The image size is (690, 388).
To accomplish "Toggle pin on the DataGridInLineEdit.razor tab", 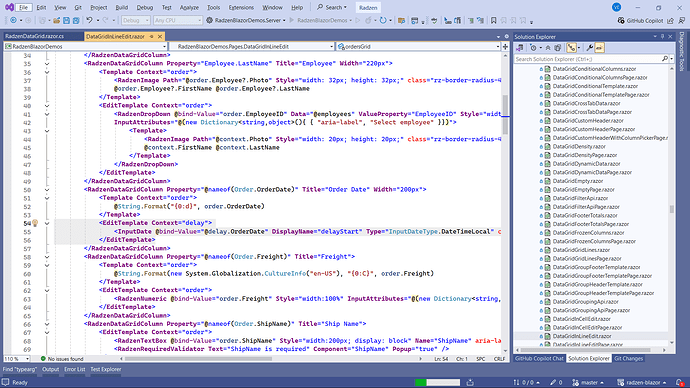I will [152, 37].
